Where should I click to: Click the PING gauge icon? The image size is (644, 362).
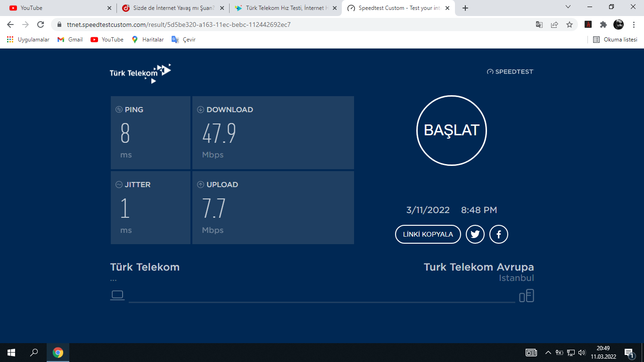pyautogui.click(x=119, y=109)
